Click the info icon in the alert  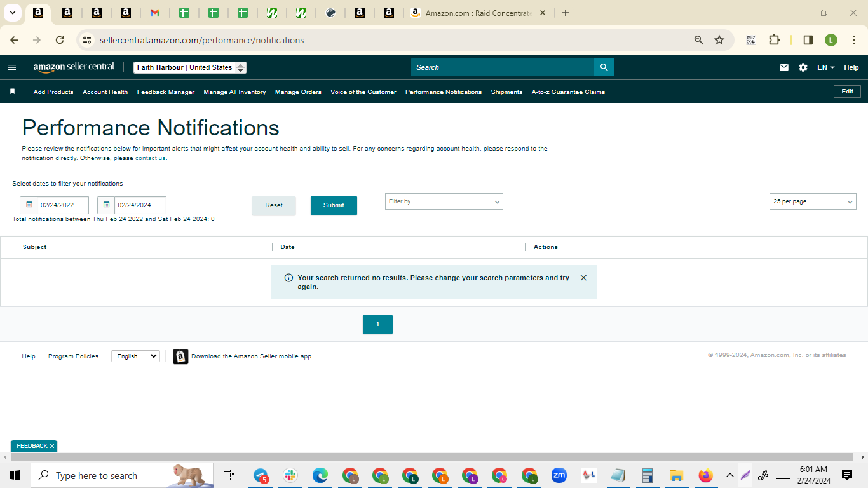[288, 278]
